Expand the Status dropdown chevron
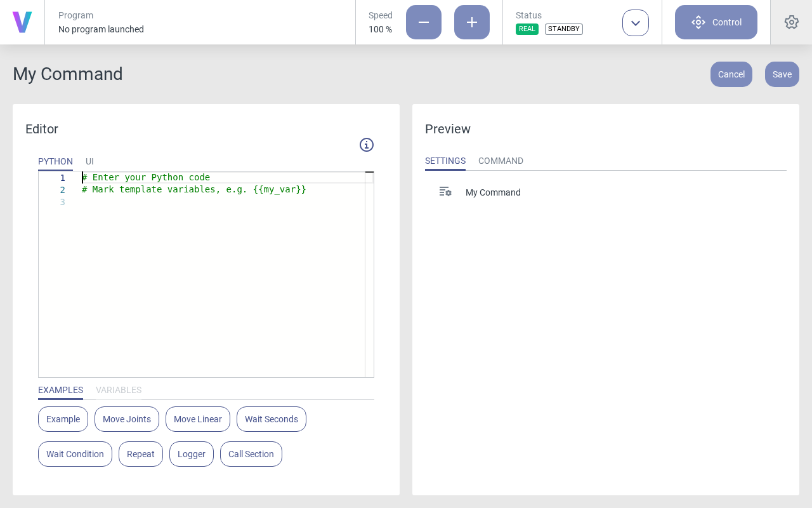 (636, 23)
